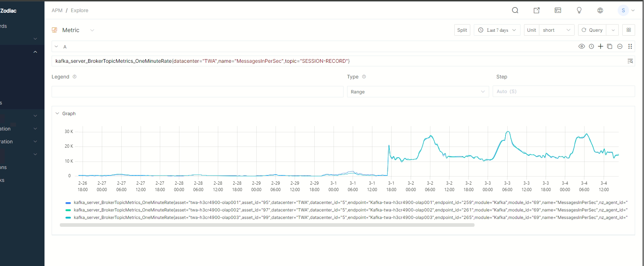This screenshot has width=644, height=266.
Task: Open the Unit short dropdown
Action: (x=556, y=30)
